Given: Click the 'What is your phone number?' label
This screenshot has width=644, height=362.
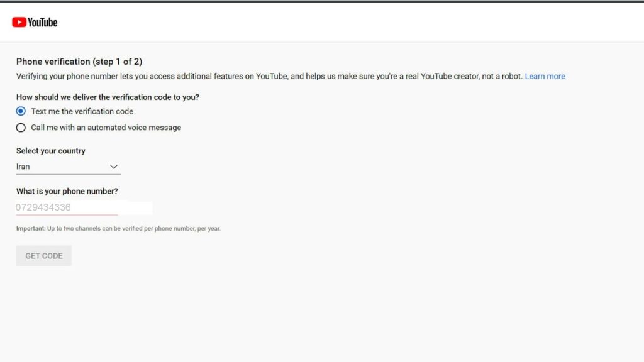Looking at the screenshot, I should tap(67, 191).
